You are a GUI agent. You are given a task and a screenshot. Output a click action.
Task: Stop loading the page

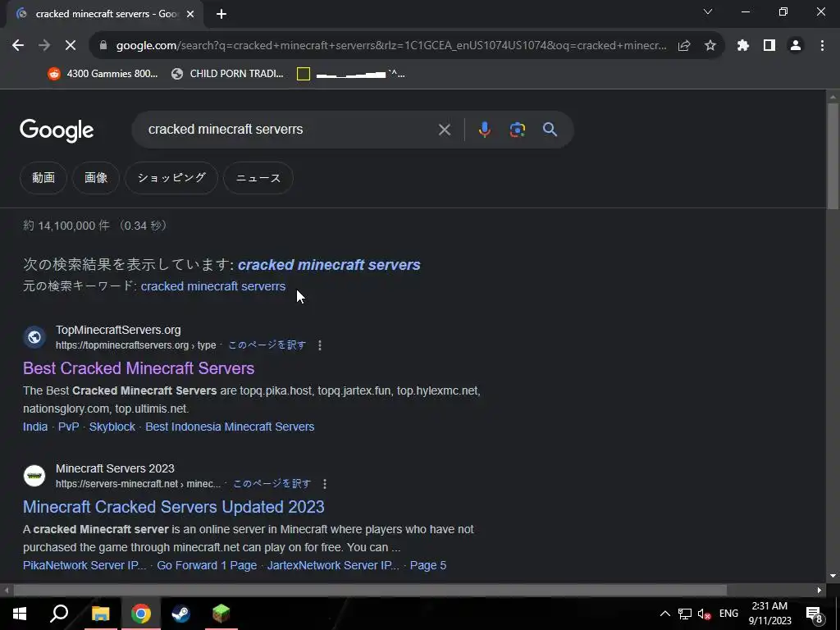pos(71,46)
